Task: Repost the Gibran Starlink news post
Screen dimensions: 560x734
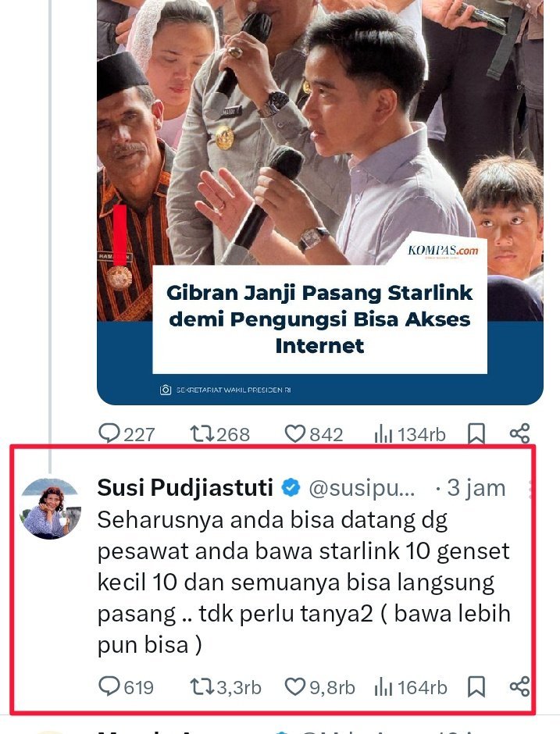Action: 219,433
